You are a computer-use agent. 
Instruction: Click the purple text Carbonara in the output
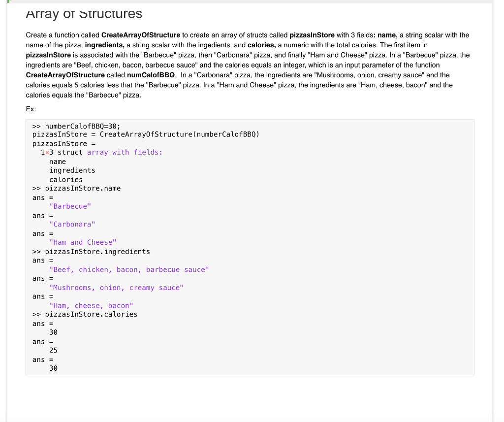(x=72, y=224)
